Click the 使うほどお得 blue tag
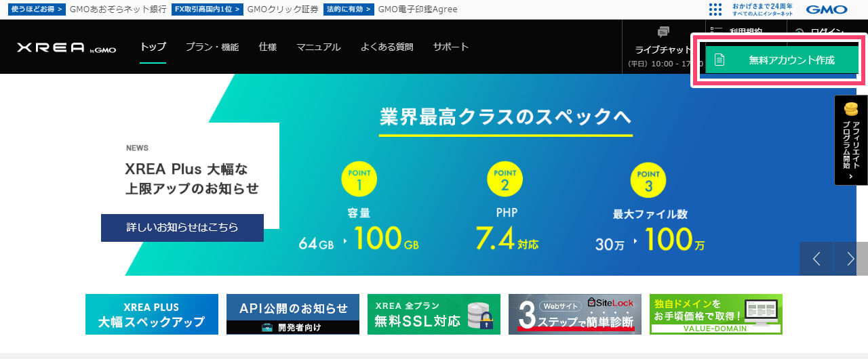The width and height of the screenshot is (868, 359). coord(37,9)
